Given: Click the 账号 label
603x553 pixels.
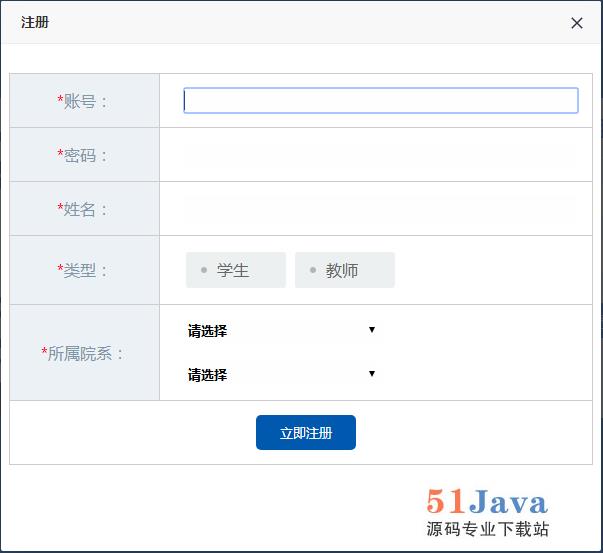Looking at the screenshot, I should pyautogui.click(x=85, y=101).
